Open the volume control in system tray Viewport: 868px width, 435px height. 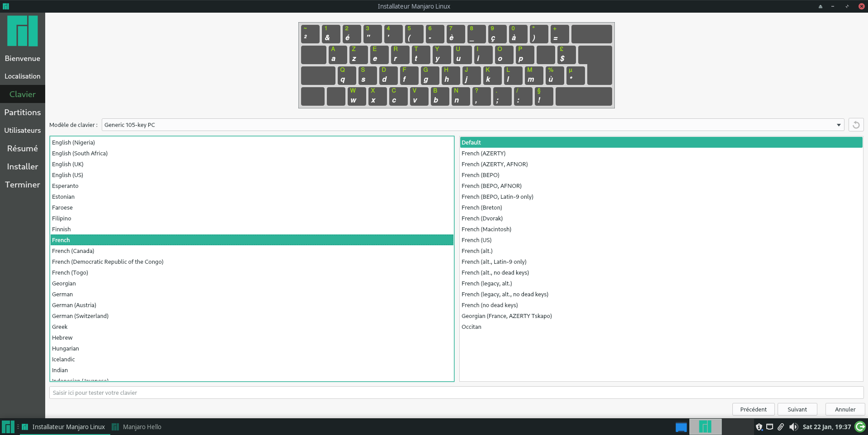[794, 426]
